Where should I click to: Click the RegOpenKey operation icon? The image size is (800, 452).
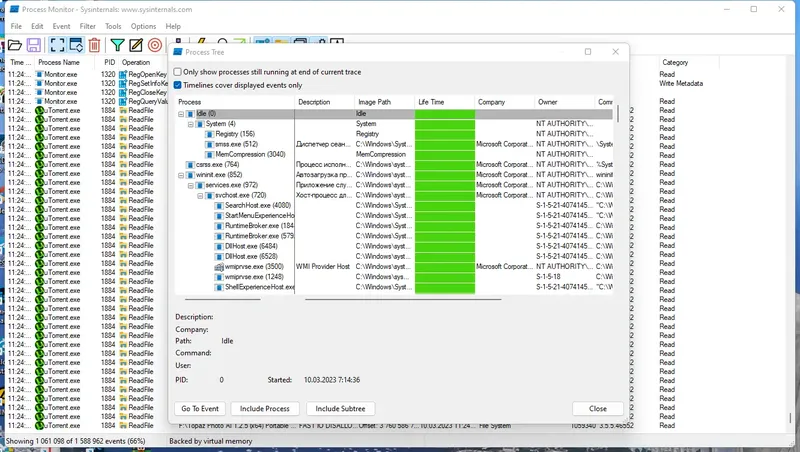click(x=123, y=74)
